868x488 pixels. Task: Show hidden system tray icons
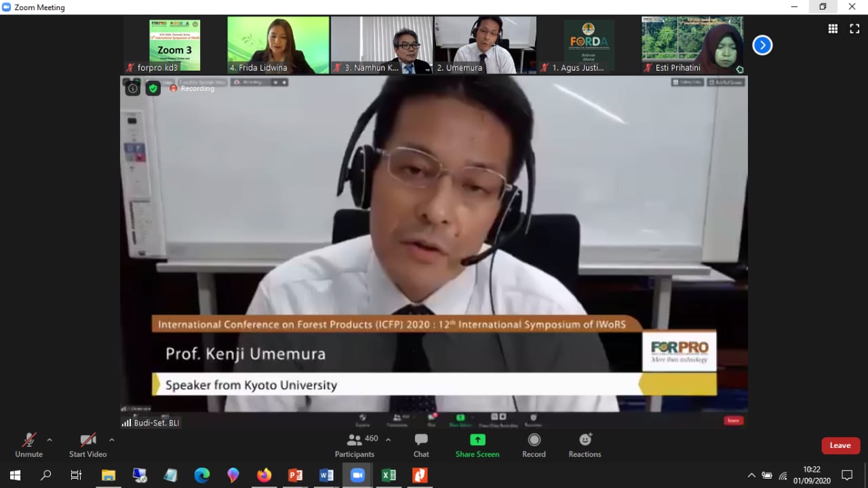click(x=751, y=475)
